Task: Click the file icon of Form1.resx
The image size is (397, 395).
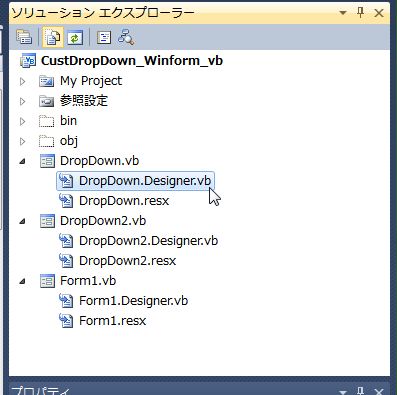Action: 66,321
